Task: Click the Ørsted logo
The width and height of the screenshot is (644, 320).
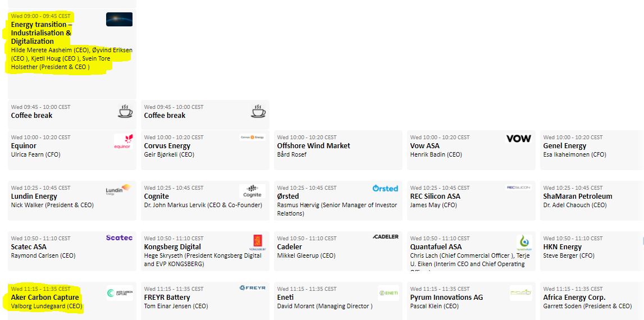Action: click(x=385, y=189)
